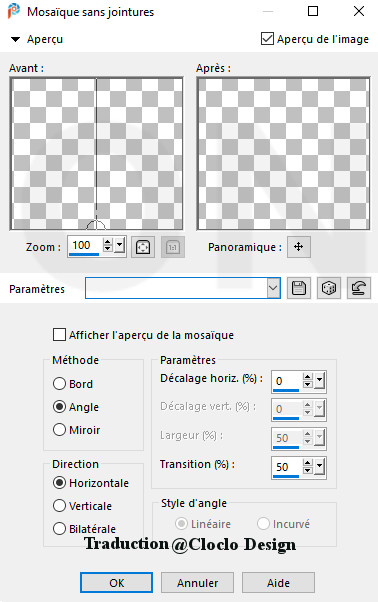Screen dimensions: 378x602
Task: Click the Annuler button
Action: click(x=197, y=582)
